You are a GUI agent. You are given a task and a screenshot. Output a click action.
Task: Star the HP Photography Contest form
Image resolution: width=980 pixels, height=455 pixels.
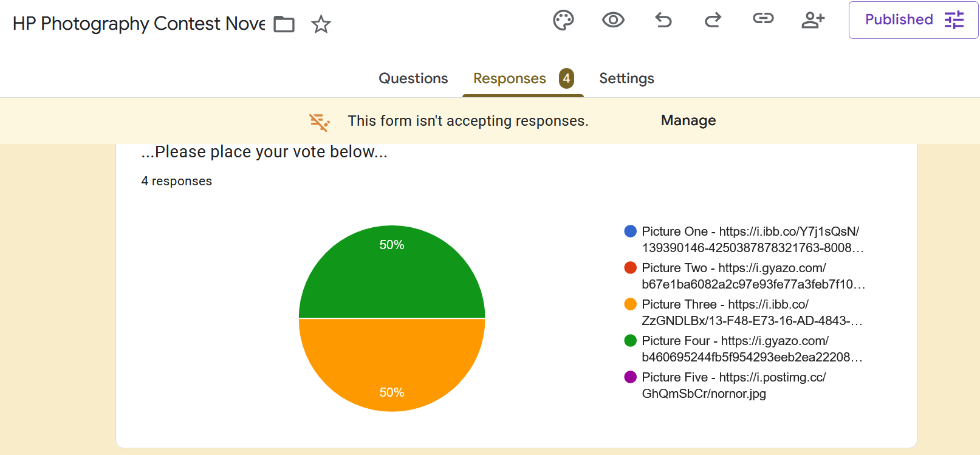tap(321, 24)
